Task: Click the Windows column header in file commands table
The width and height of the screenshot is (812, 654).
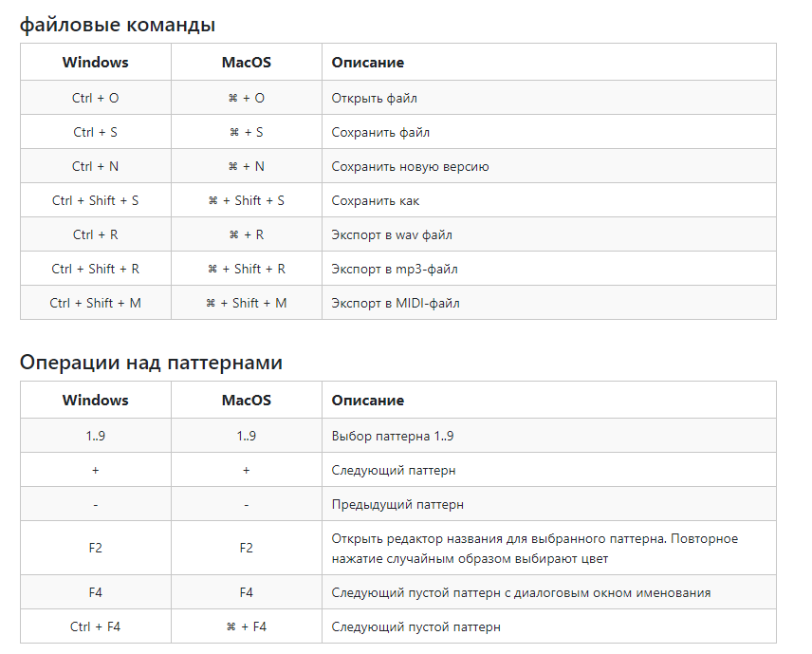Action: click(95, 63)
